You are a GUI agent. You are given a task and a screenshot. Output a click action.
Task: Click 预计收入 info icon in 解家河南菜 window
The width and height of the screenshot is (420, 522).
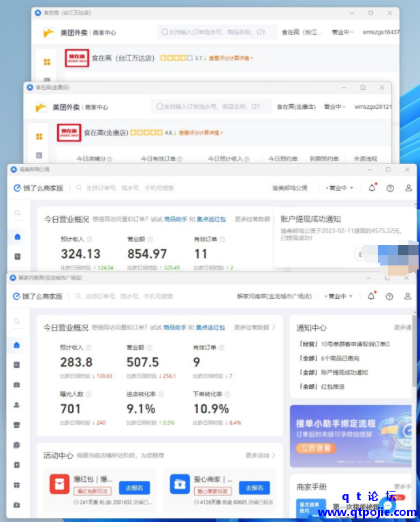[88, 348]
